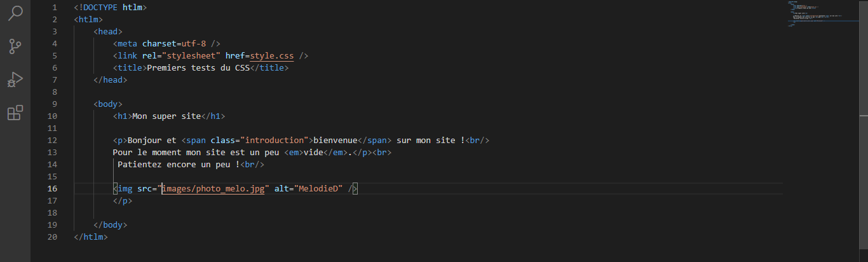868x262 pixels.
Task: Open the Search view in activity bar
Action: coord(15,13)
